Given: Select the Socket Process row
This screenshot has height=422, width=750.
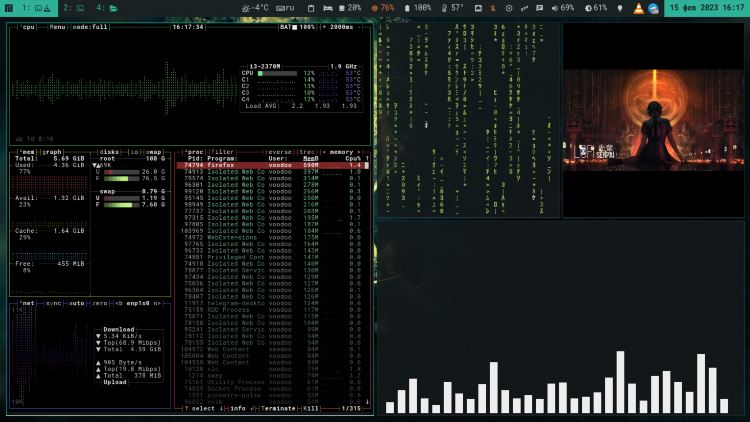Looking at the screenshot, I should (x=272, y=389).
